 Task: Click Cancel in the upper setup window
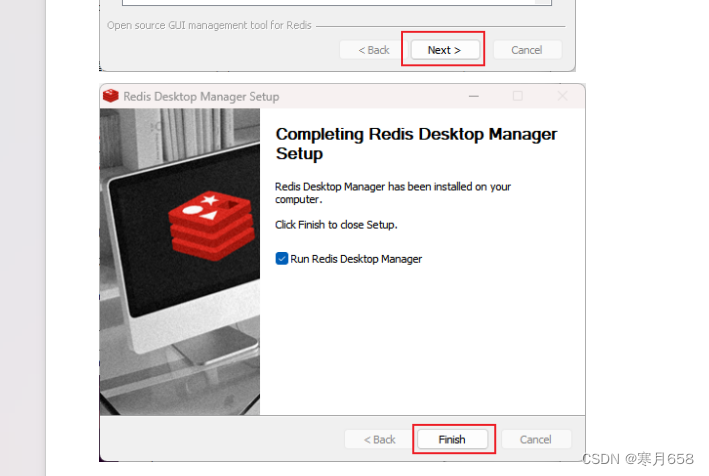[x=527, y=50]
